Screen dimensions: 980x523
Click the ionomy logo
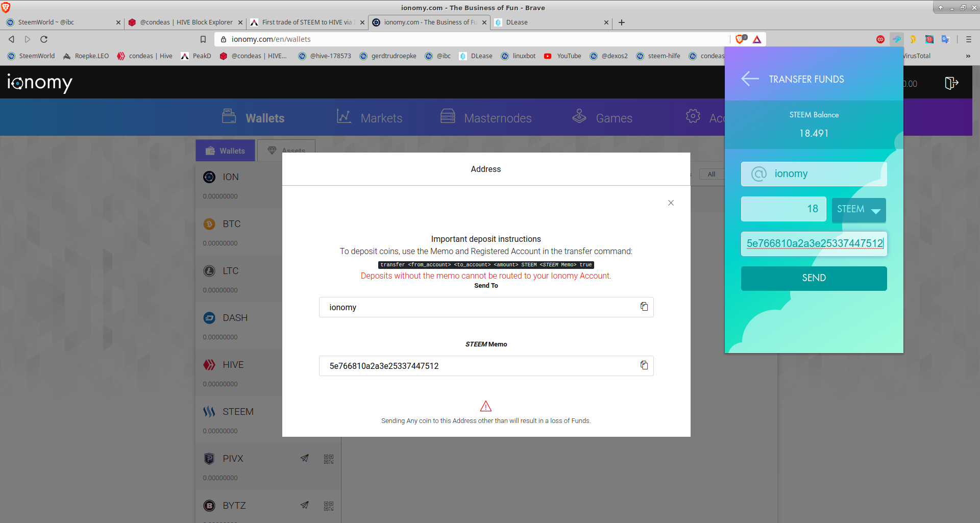click(40, 83)
